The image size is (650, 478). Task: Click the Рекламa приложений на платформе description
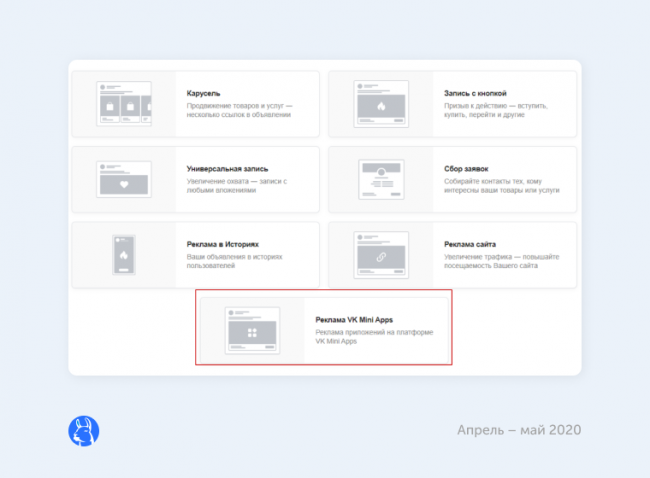coord(374,337)
